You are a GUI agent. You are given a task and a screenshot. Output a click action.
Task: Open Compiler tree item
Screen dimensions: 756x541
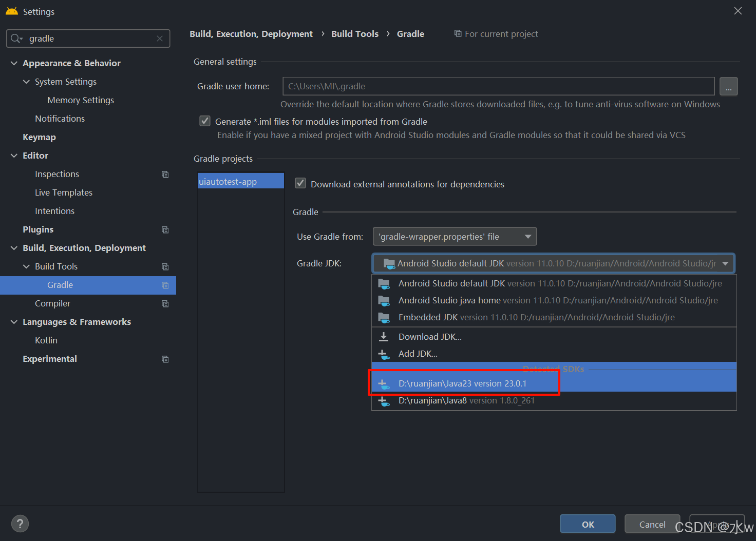point(52,303)
